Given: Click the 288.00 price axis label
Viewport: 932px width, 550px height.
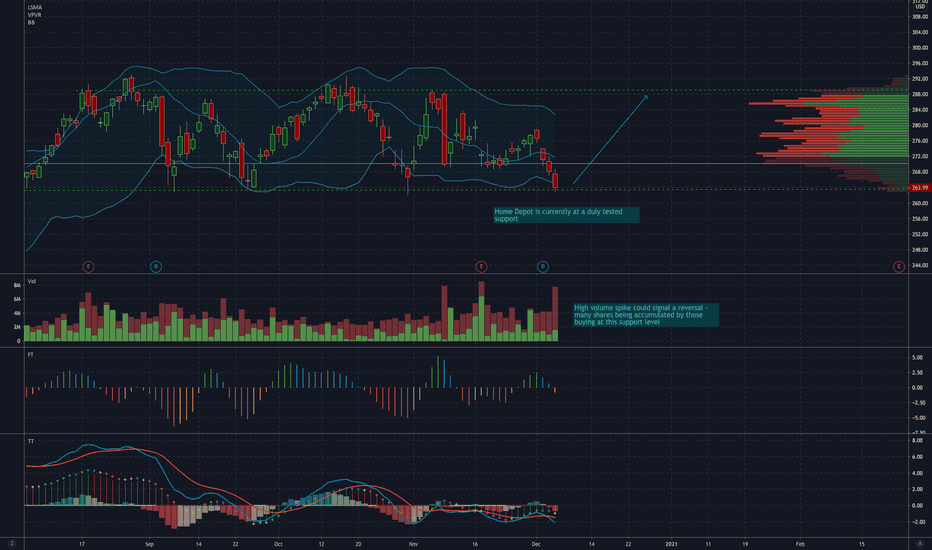Looking at the screenshot, I should (x=920, y=94).
